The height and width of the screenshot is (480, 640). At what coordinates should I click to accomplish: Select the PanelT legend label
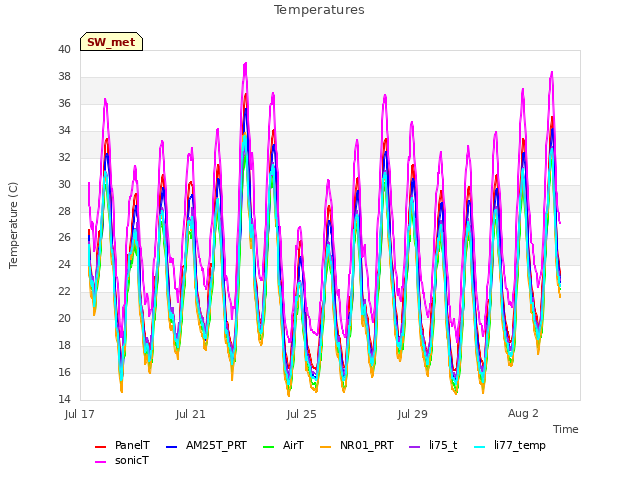click(132, 445)
